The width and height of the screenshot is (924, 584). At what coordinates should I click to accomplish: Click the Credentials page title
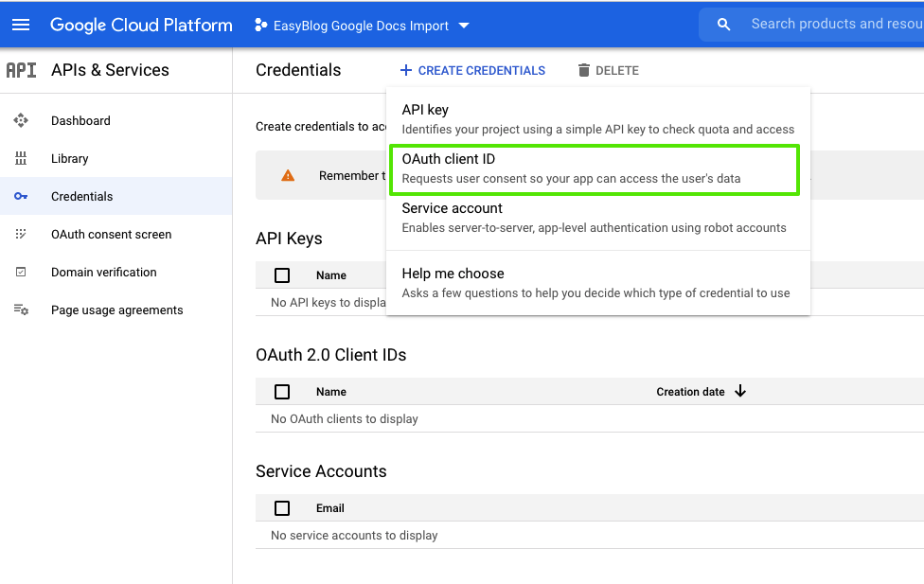pyautogui.click(x=298, y=70)
